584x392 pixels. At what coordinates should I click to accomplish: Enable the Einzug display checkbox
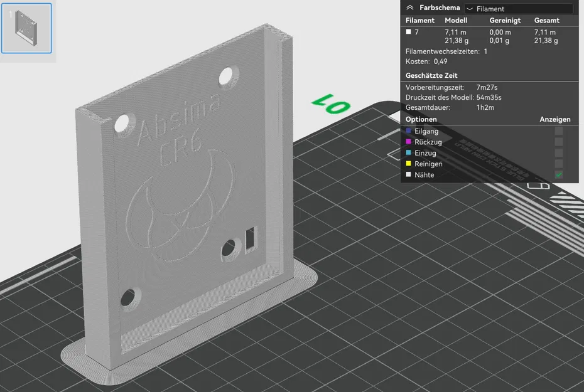558,153
